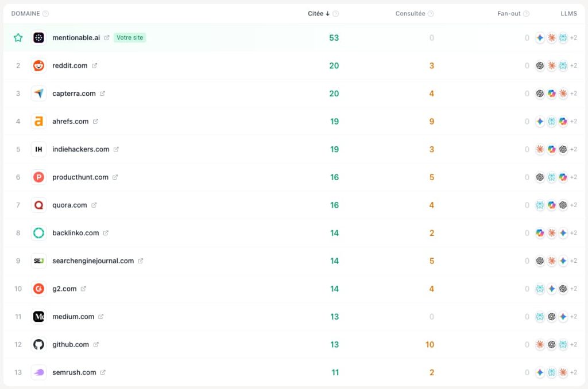Click the GitHub octocat favicon

point(38,344)
